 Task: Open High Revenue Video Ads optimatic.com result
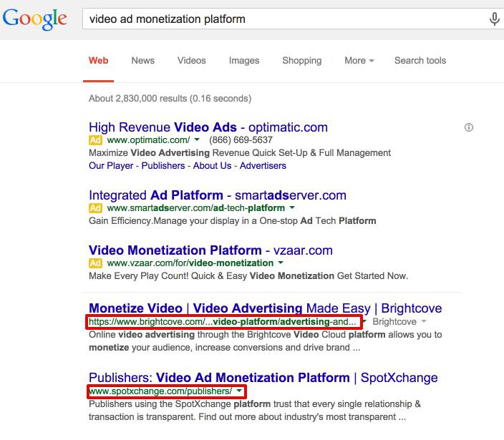pyautogui.click(x=208, y=127)
